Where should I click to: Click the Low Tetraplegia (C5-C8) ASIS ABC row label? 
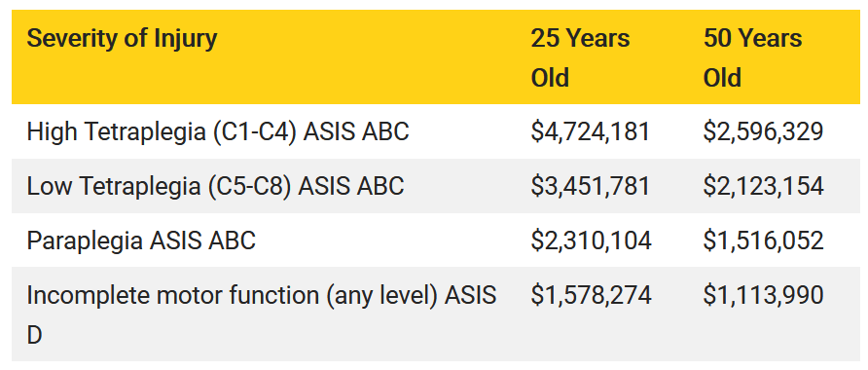click(x=215, y=186)
